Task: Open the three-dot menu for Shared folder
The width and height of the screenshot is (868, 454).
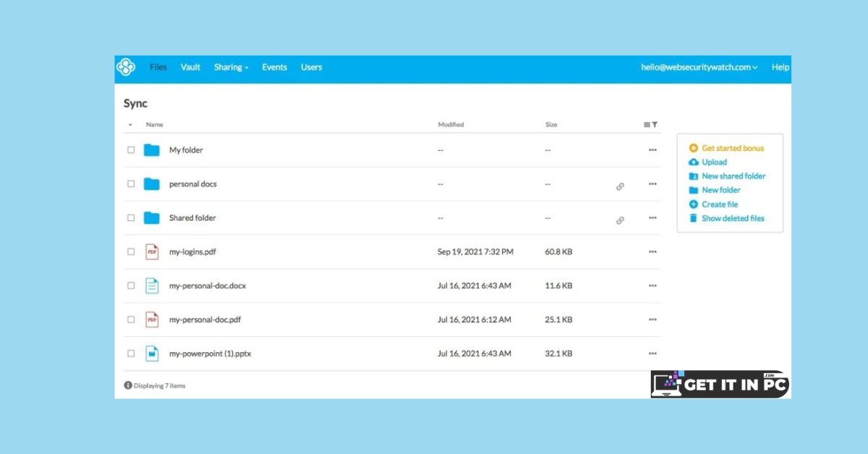Action: tap(652, 218)
